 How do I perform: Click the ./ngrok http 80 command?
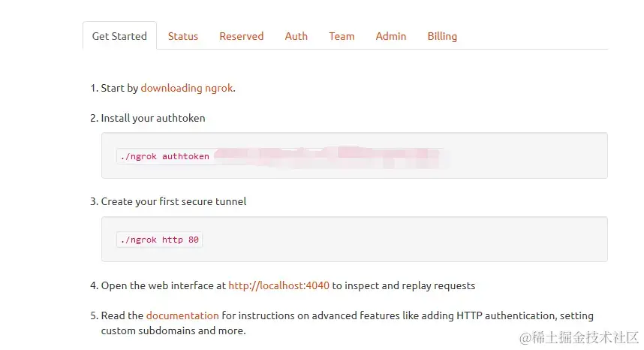[159, 240]
